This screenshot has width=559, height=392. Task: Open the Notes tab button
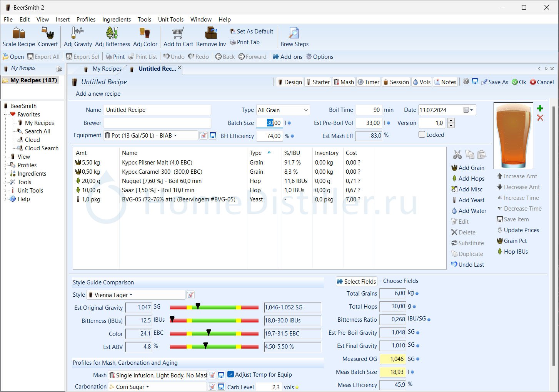tap(446, 82)
